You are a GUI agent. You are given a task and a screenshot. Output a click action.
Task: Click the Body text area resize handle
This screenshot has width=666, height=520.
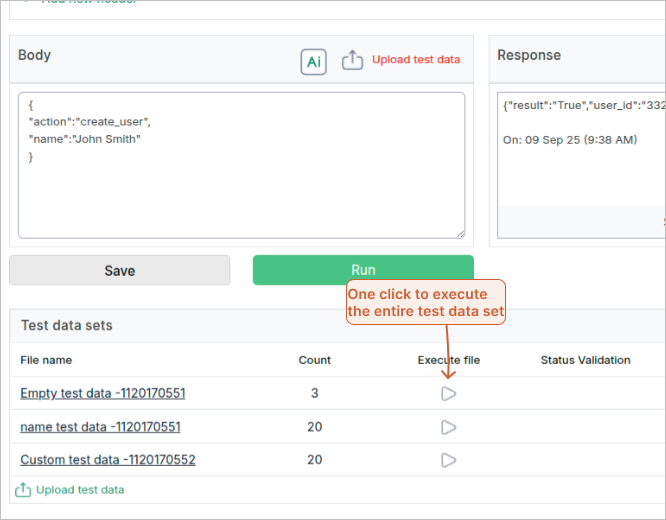tap(460, 234)
